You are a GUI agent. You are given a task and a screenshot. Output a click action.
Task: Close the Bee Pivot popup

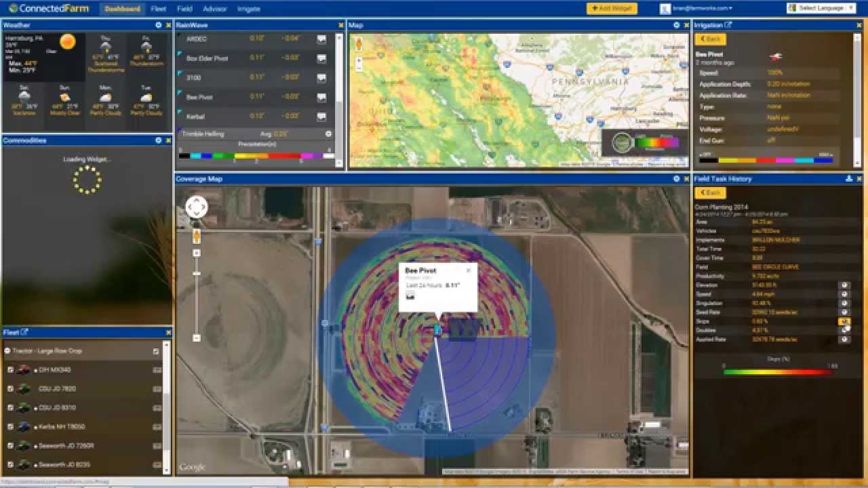tap(468, 270)
